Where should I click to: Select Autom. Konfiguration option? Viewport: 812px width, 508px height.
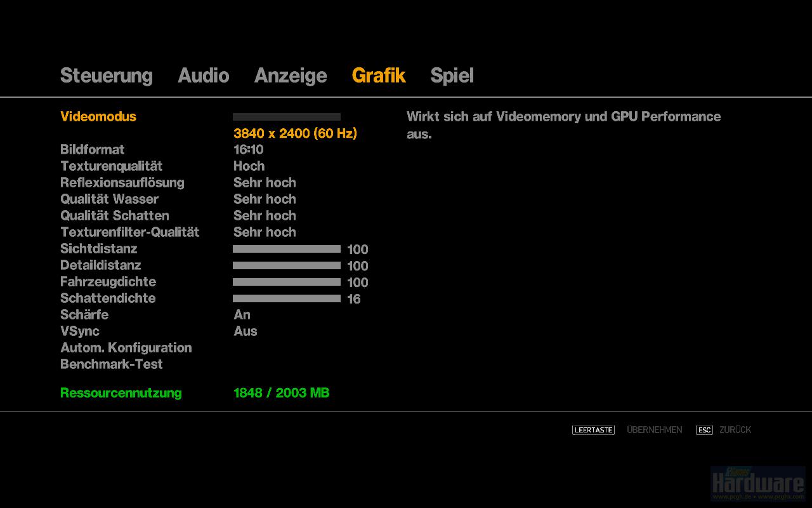tap(126, 348)
